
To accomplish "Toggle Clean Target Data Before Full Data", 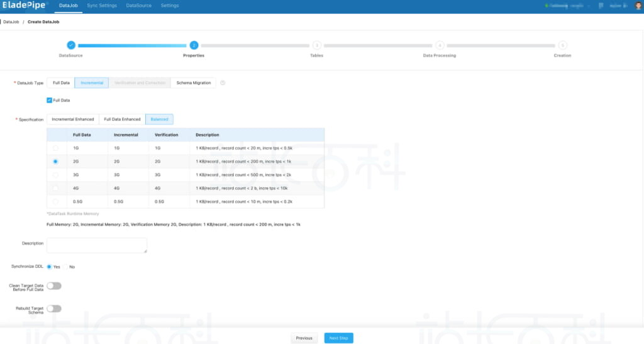I will coord(54,286).
